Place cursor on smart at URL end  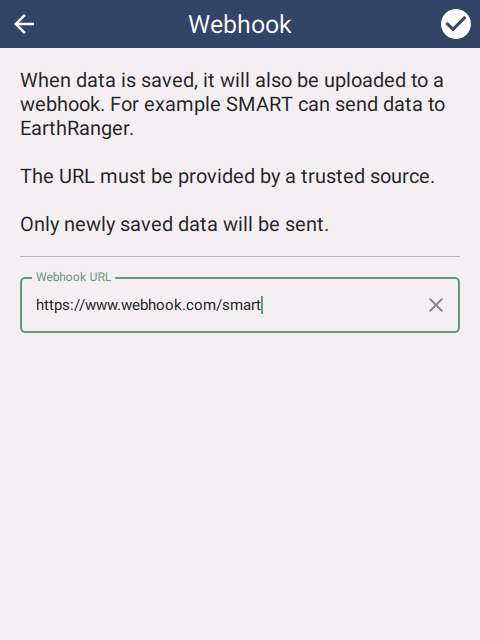pyautogui.click(x=241, y=305)
